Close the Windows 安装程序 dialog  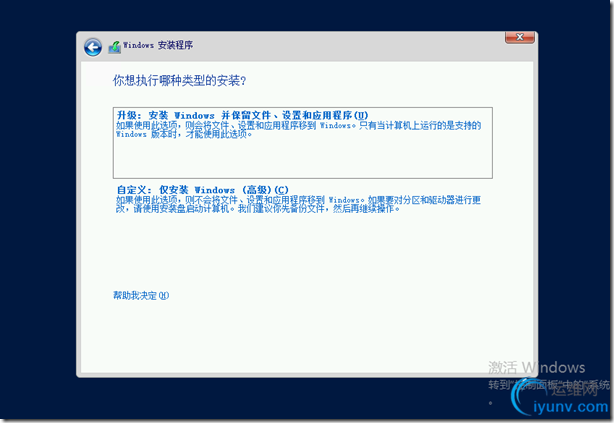coord(520,37)
